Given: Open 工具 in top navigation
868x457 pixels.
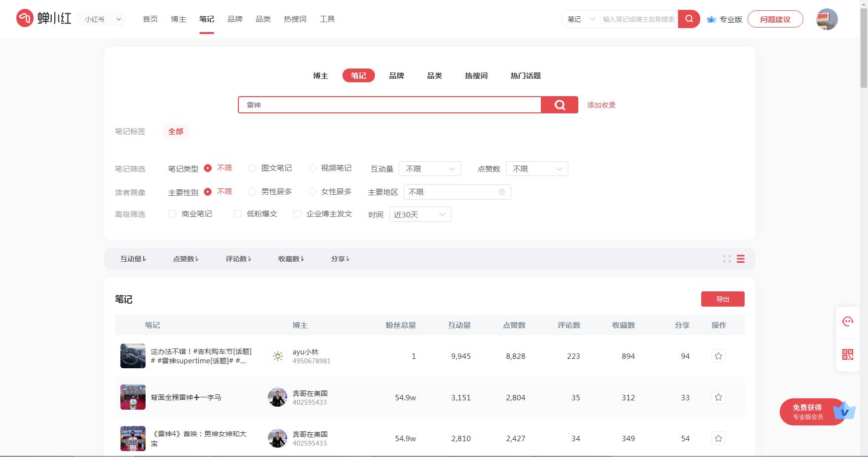Looking at the screenshot, I should point(327,19).
